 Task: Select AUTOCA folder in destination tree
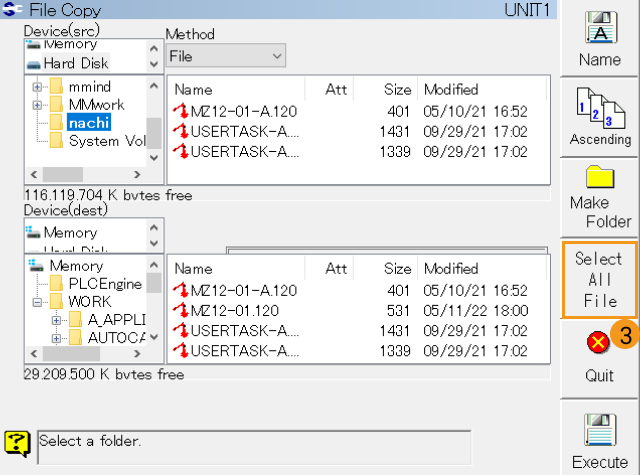click(116, 337)
